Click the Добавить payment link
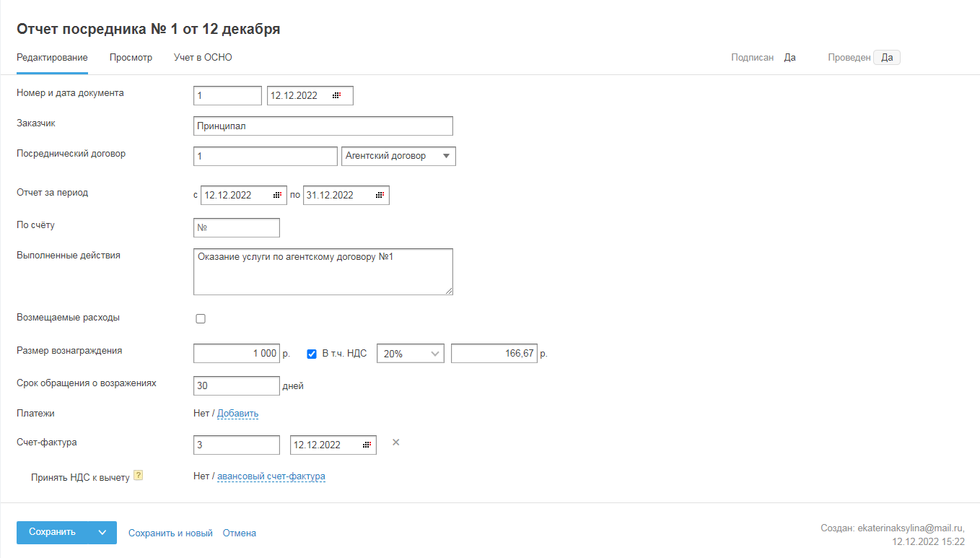980x558 pixels. click(237, 414)
